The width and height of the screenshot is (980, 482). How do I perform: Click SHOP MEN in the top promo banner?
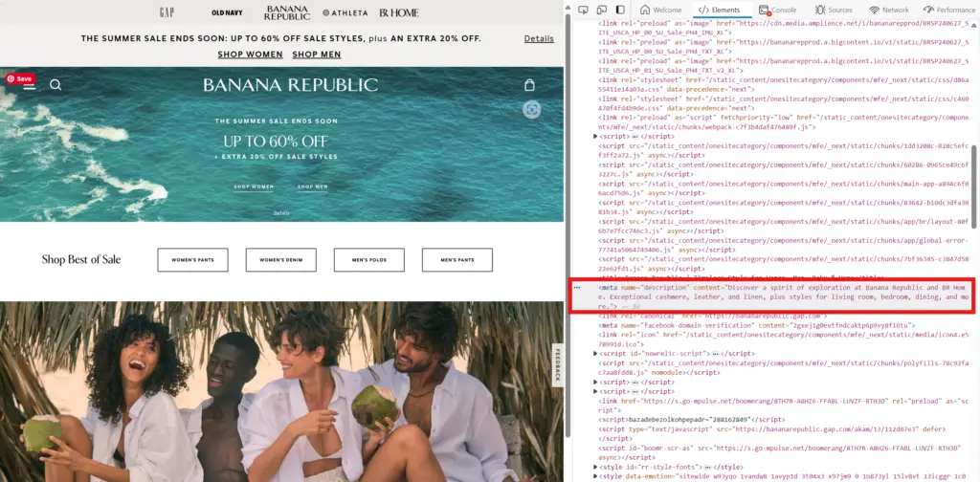tap(316, 55)
